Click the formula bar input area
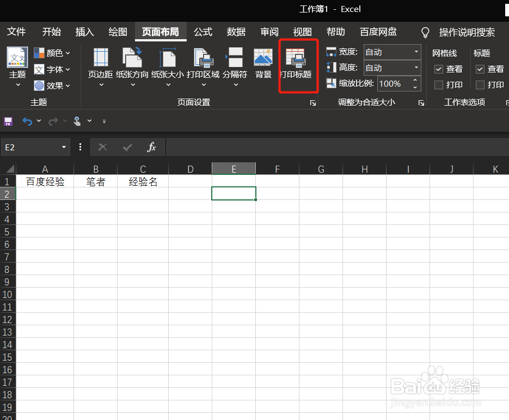Image resolution: width=509 pixels, height=420 pixels. pos(338,148)
